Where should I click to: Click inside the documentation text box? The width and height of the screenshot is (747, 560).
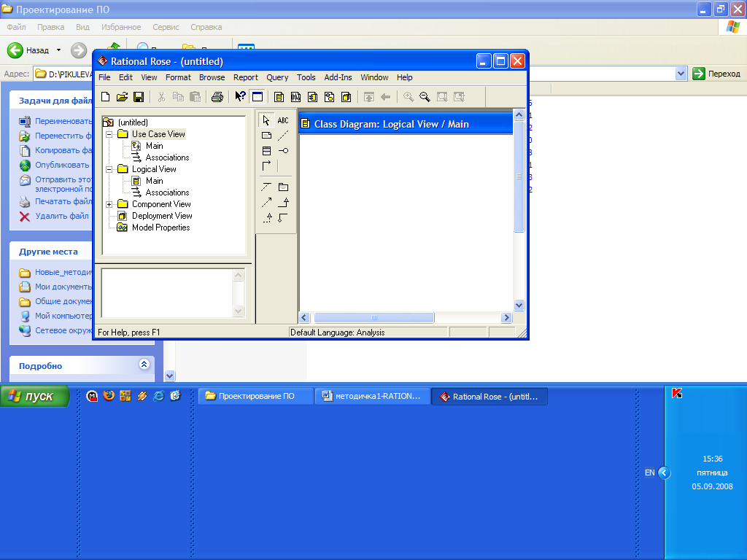[167, 293]
